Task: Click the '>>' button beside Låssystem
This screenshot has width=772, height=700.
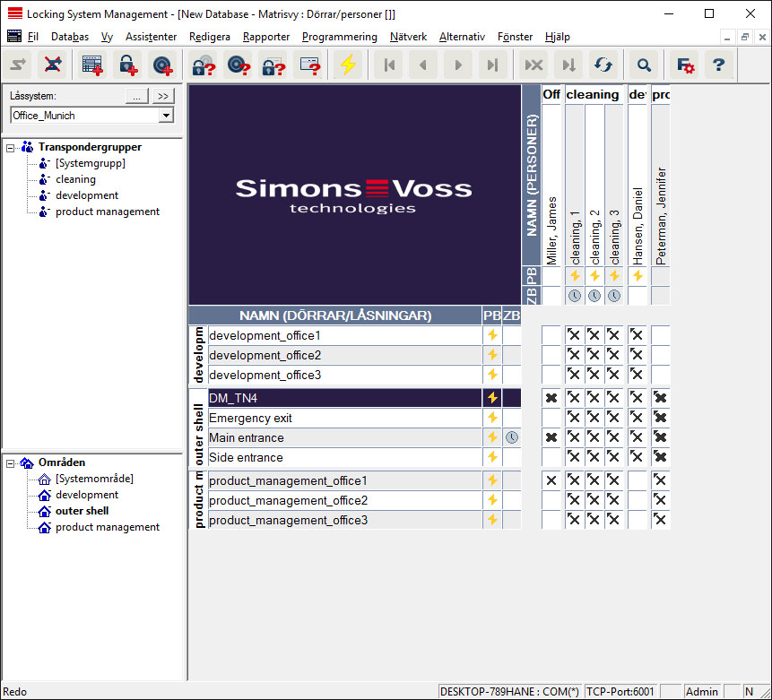Action: pos(162,95)
